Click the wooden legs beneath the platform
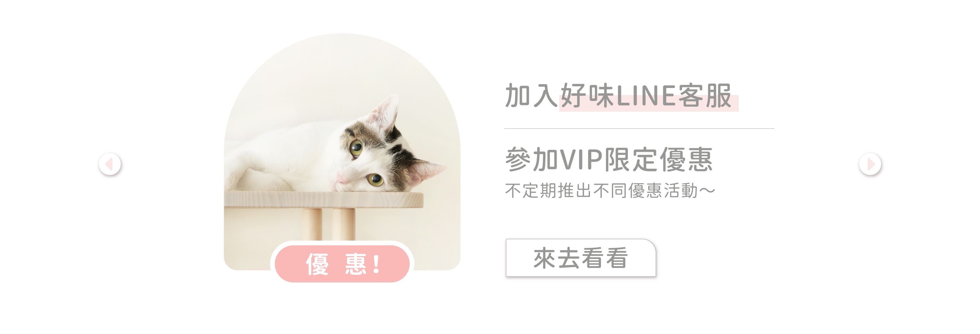Image resolution: width=980 pixels, height=334 pixels. 329,224
